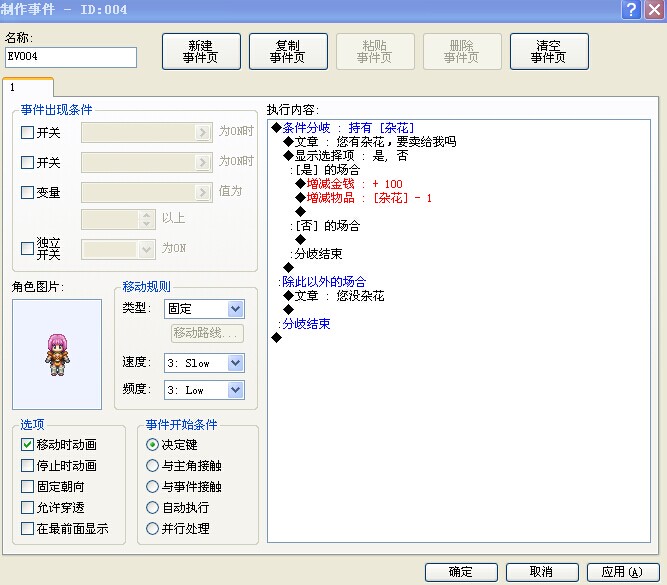Select the 增减金钱：+100 command
The height and width of the screenshot is (585, 667).
point(349,184)
